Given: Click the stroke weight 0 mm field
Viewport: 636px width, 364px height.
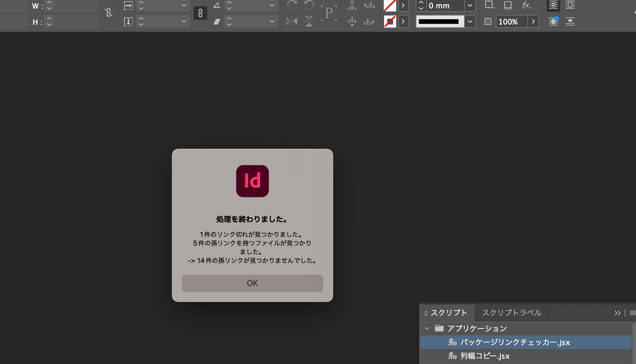Looking at the screenshot, I should pos(446,6).
